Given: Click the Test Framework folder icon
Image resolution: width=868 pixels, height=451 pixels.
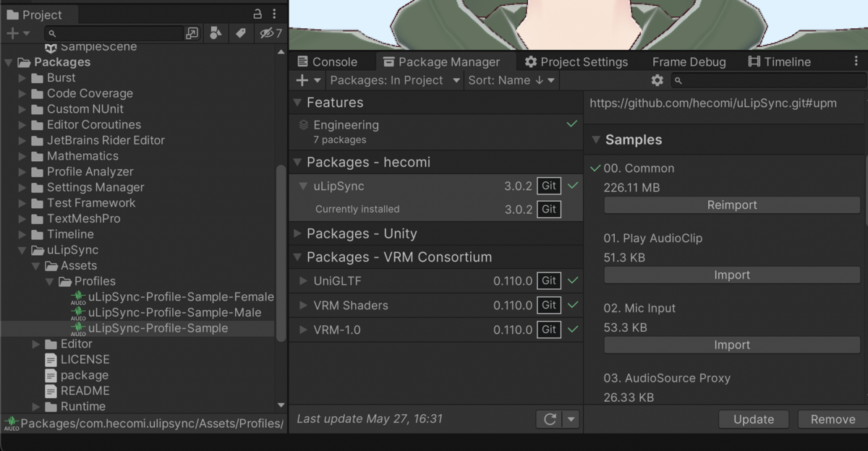Looking at the screenshot, I should pos(38,203).
